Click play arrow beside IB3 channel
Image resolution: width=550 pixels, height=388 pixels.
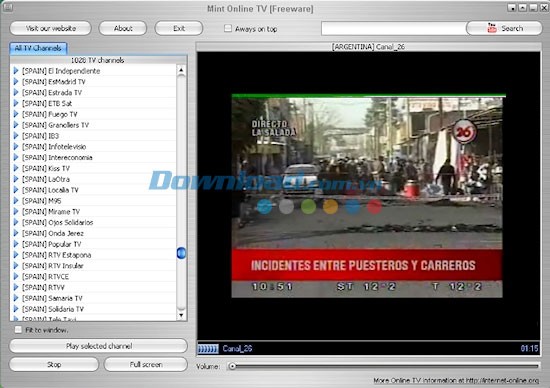pos(16,136)
